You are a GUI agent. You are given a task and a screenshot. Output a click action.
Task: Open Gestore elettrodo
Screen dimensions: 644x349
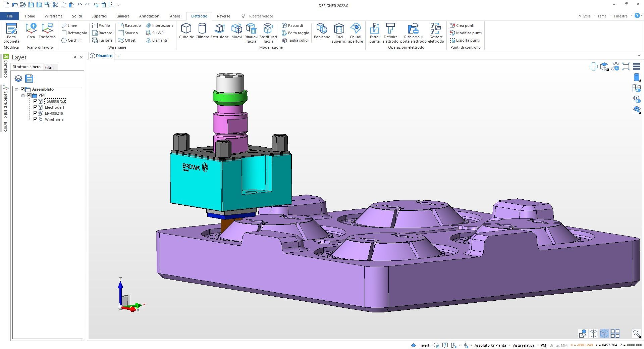click(436, 33)
